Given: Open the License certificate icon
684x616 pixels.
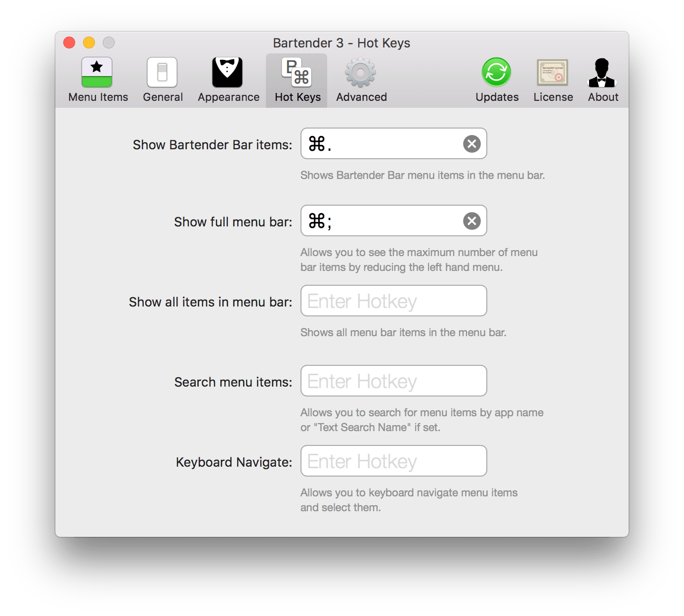Looking at the screenshot, I should pos(553,72).
